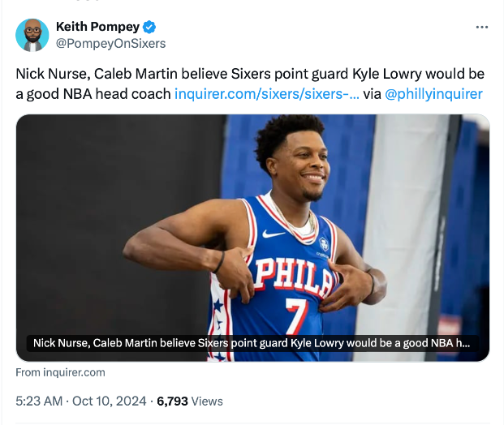The height and width of the screenshot is (425, 504).
Task: Click the Nike swoosh on the jersey
Action: tap(274, 234)
